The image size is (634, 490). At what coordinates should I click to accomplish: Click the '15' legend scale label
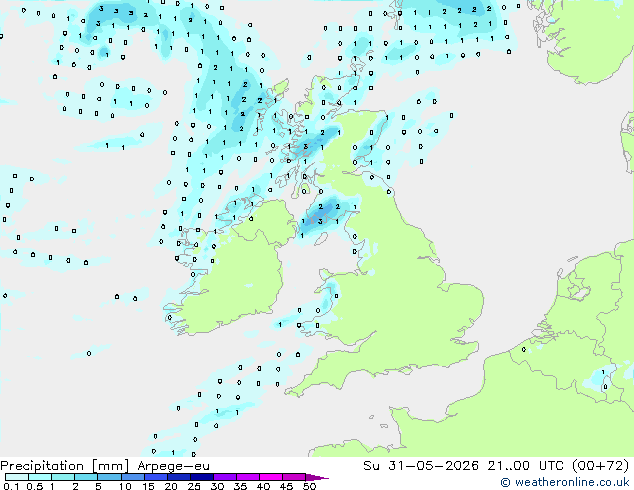click(x=148, y=486)
